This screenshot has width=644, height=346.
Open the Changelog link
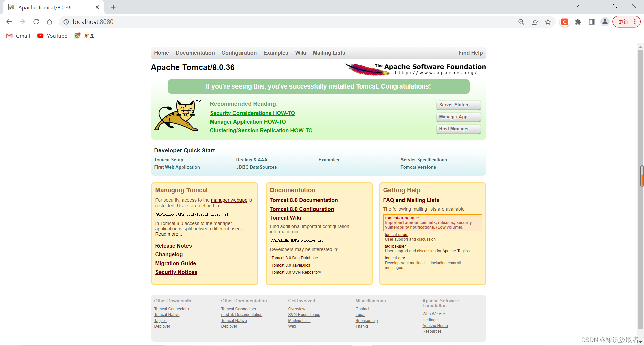coord(169,254)
